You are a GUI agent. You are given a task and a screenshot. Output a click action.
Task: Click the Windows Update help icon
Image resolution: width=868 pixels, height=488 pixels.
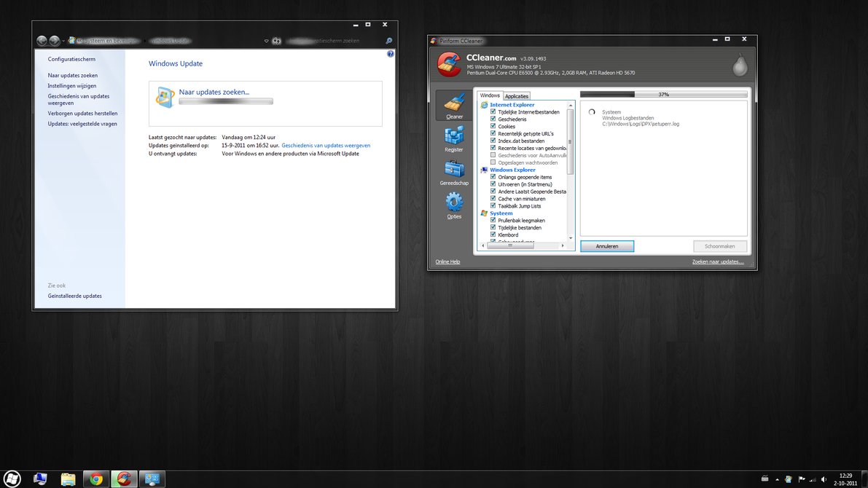pyautogui.click(x=391, y=54)
